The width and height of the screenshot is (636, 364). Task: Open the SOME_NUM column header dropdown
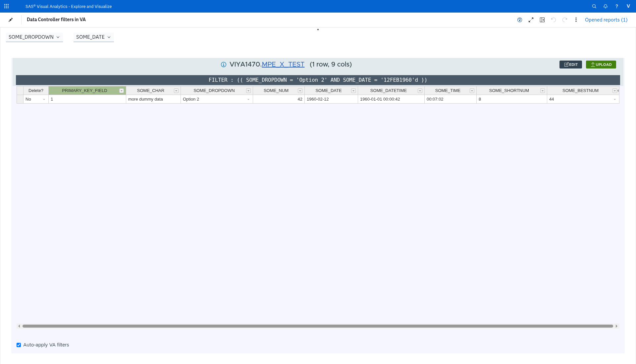pyautogui.click(x=300, y=91)
